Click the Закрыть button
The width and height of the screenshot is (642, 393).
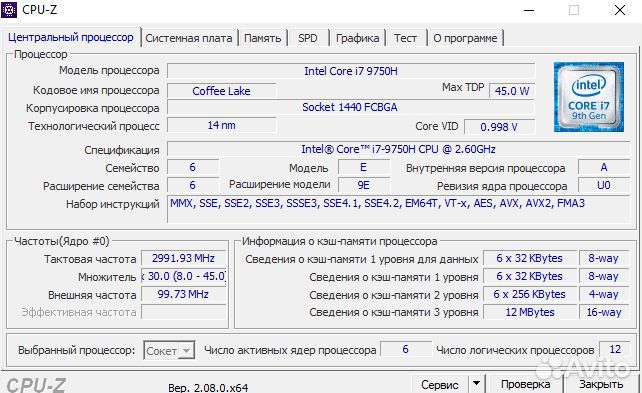[601, 384]
